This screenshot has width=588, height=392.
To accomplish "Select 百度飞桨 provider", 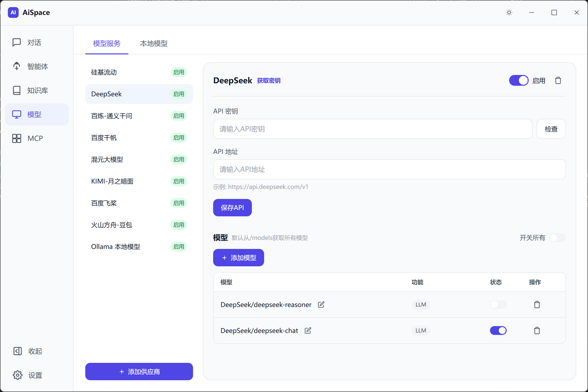I will point(139,203).
